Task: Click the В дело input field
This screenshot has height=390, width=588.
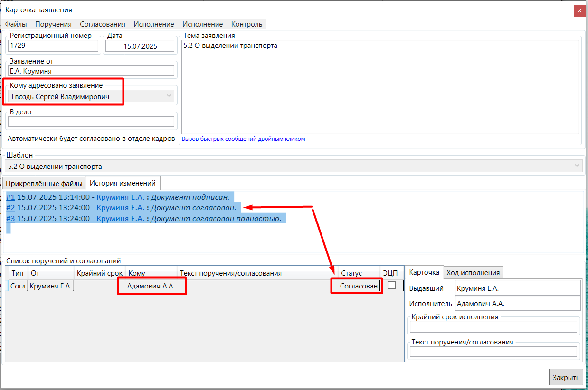Action: (91, 121)
